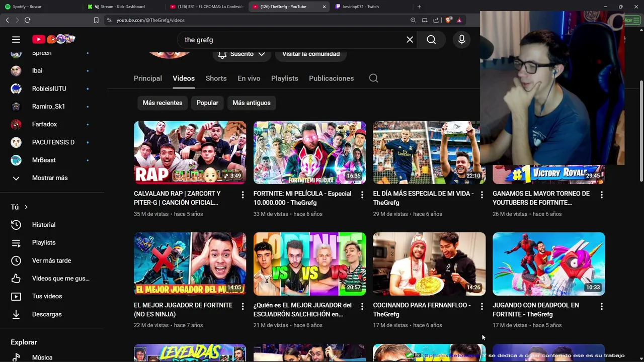Viewport: 644px width, 362px height.
Task: Switch to EL CROMAS browser tab
Action: (x=206, y=7)
